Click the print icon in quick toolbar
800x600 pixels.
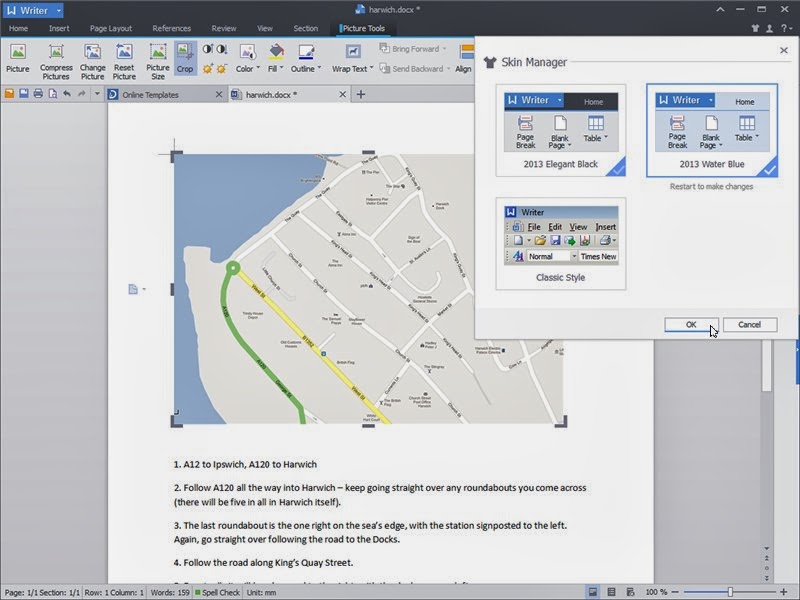[x=38, y=94]
